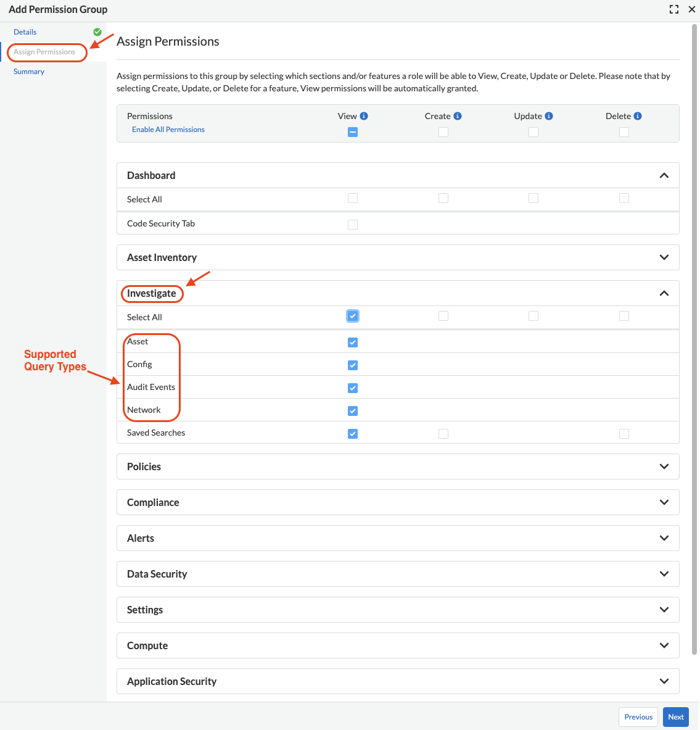Click the fullscreen expand icon
Screen dimensions: 700x730
coord(674,9)
